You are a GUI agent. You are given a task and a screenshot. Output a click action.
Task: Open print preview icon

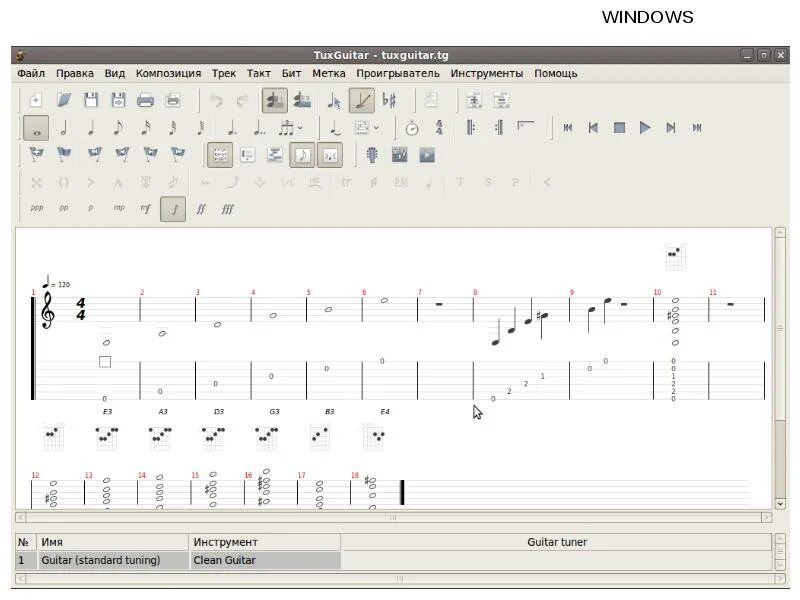[173, 100]
